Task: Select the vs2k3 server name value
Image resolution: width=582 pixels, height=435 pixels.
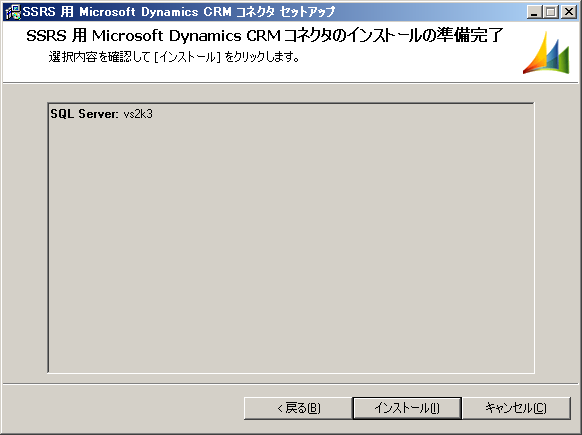Action: [x=138, y=114]
